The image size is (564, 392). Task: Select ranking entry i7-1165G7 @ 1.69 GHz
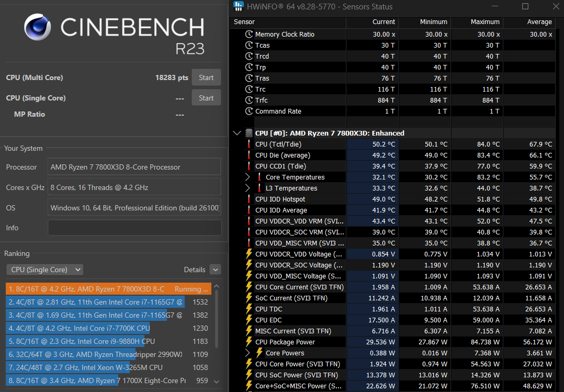(109, 315)
